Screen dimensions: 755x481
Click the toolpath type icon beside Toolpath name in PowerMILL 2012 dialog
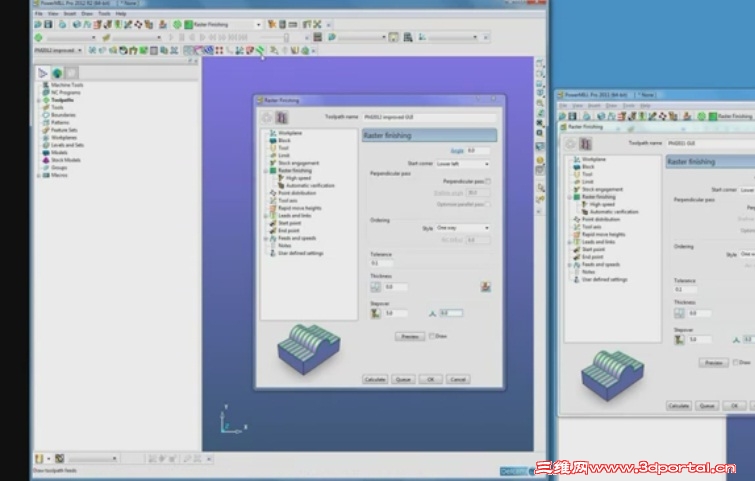[282, 117]
